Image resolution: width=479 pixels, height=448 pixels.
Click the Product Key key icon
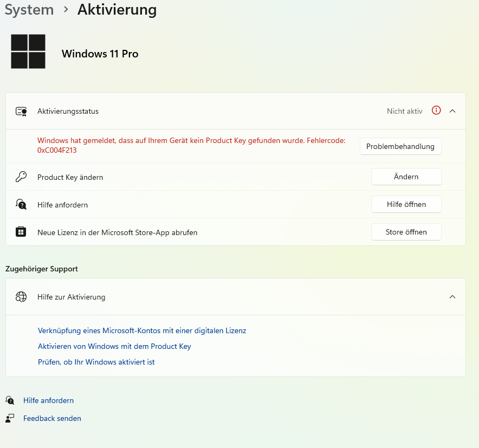[21, 177]
